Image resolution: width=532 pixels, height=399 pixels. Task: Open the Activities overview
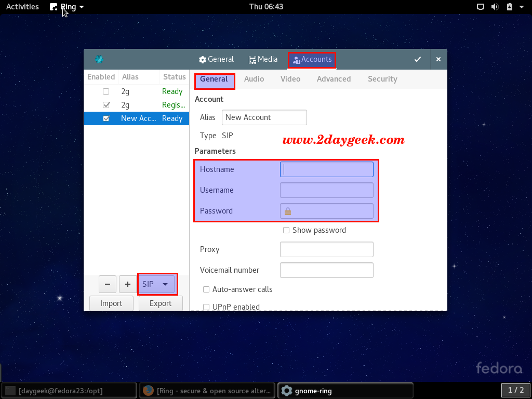[x=22, y=7]
